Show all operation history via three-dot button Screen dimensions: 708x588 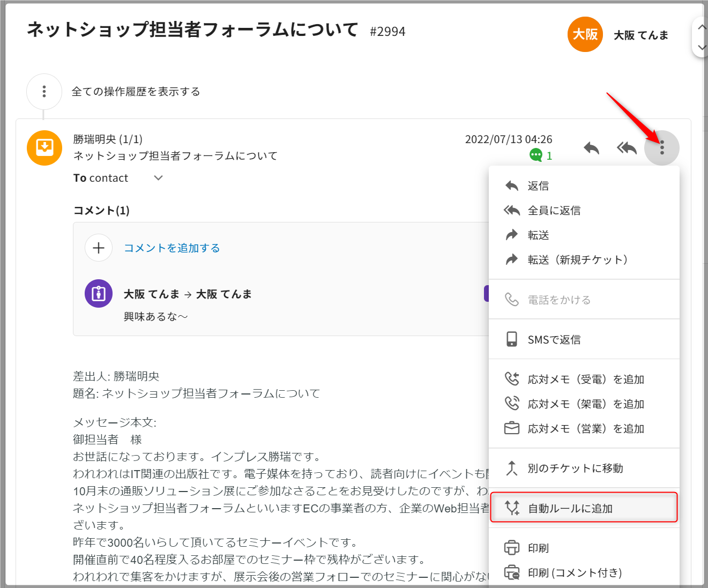pos(44,92)
